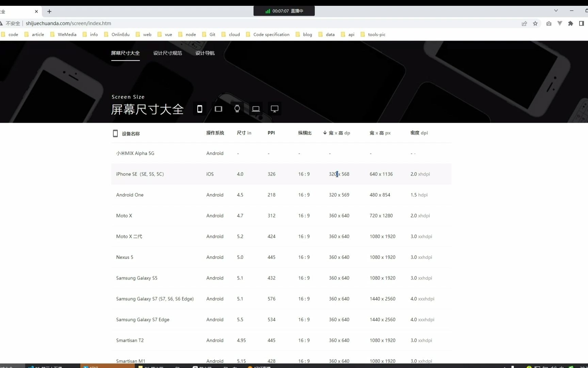Bookmark this page with the star icon

click(535, 24)
